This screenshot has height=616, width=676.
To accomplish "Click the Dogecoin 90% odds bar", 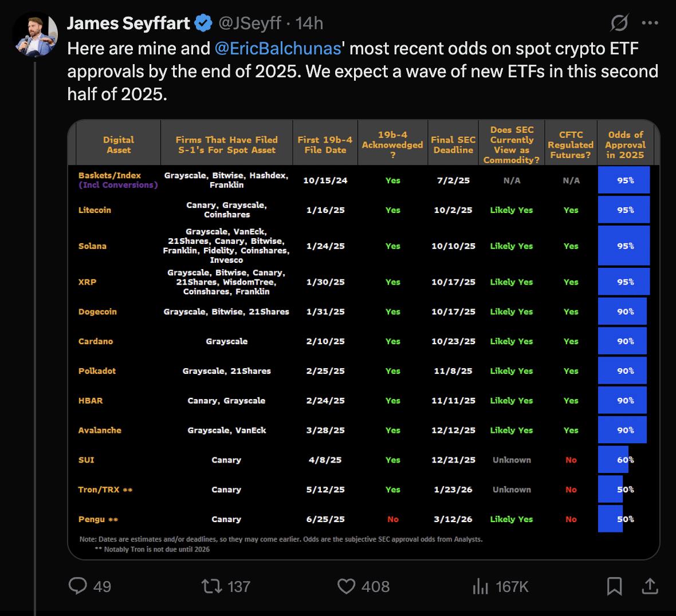I will pos(622,311).
